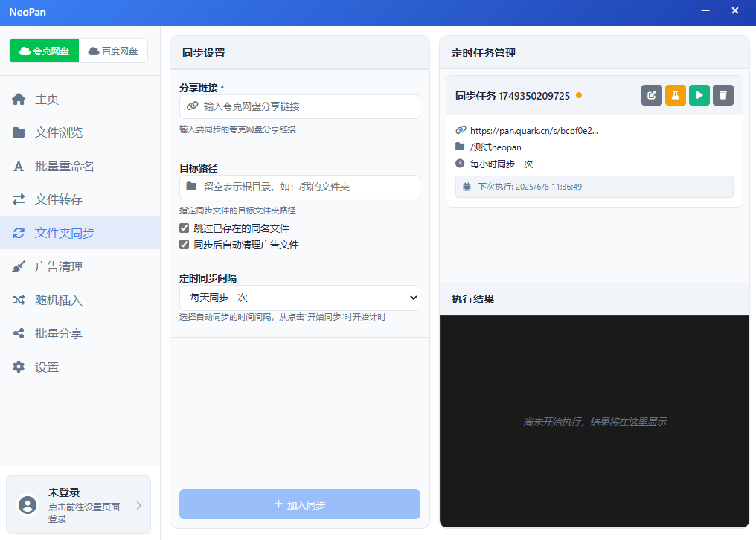Switch to 百度网盘 tab

click(113, 51)
